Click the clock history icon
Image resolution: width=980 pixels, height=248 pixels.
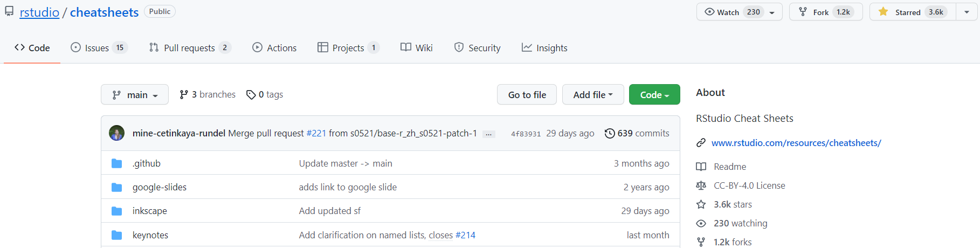(x=610, y=133)
